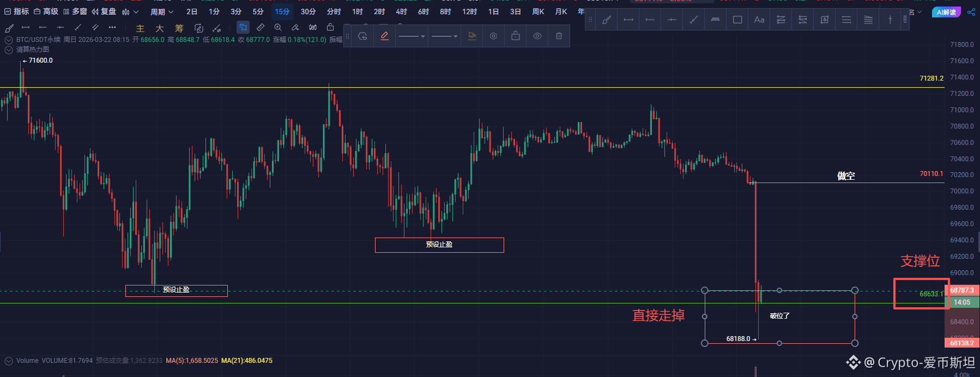The height and width of the screenshot is (377, 980).
Task: Open the candlestick chart type dropdown
Action: tap(130, 11)
